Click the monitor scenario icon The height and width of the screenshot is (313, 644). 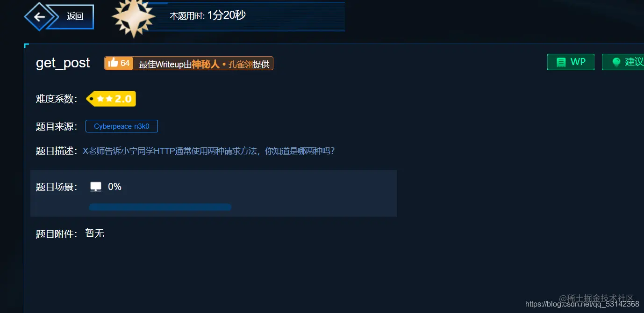(96, 187)
